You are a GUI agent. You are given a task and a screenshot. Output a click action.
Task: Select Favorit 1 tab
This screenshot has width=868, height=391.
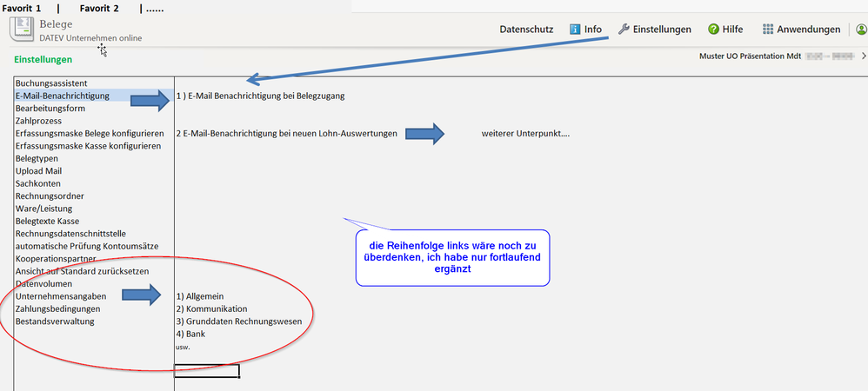[x=23, y=8]
